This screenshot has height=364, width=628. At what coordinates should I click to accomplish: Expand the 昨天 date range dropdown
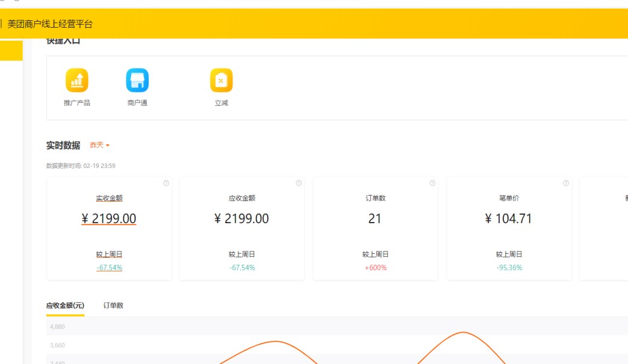[99, 146]
